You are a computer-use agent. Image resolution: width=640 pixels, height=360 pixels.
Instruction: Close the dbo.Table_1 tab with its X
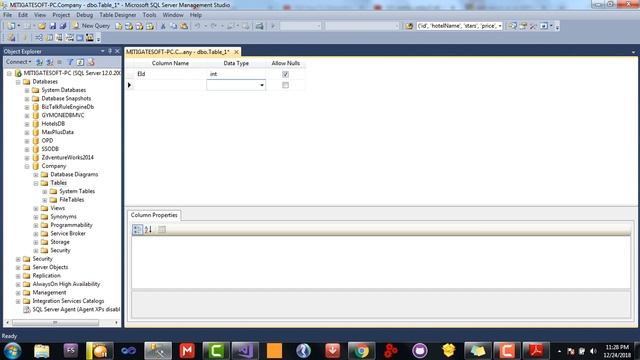(236, 52)
